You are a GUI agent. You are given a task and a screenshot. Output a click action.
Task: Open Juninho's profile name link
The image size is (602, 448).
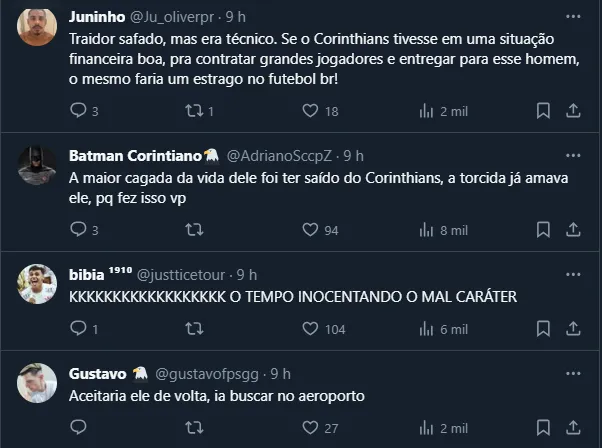(95, 17)
